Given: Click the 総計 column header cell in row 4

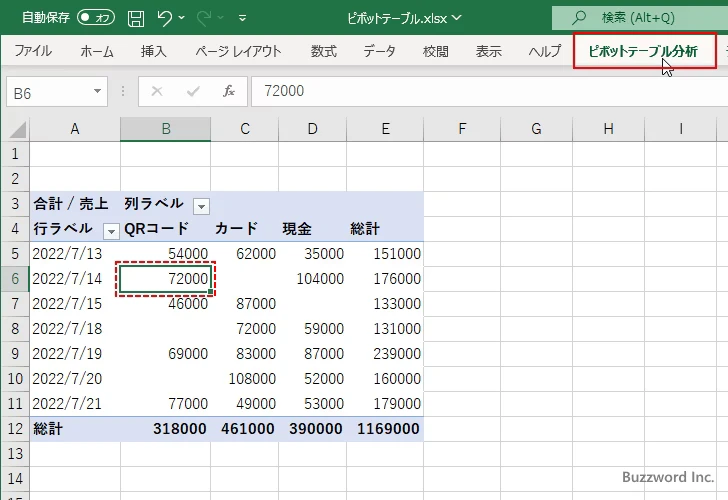Looking at the screenshot, I should pos(385,229).
